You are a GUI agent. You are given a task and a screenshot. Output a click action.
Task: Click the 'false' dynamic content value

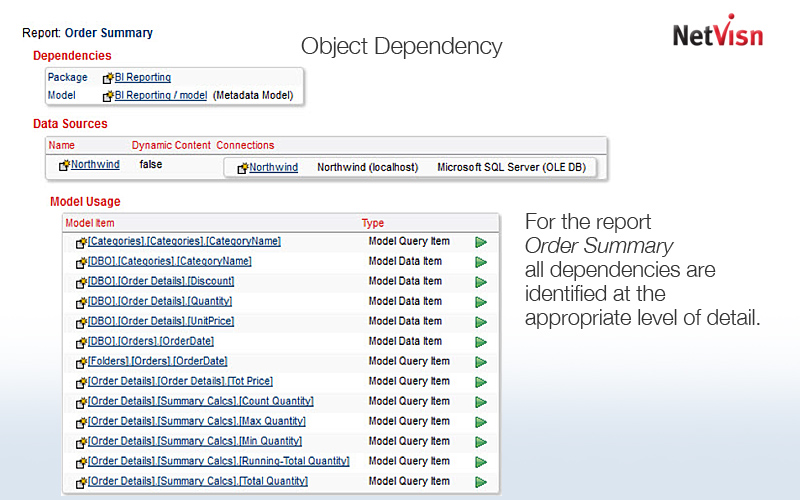point(151,164)
